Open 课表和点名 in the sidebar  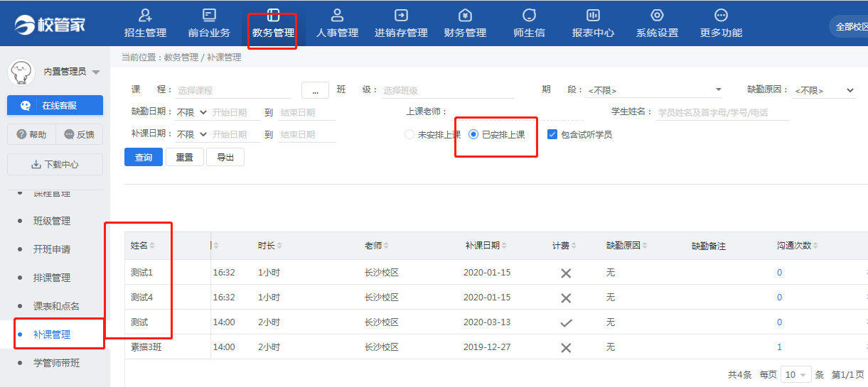(56, 306)
